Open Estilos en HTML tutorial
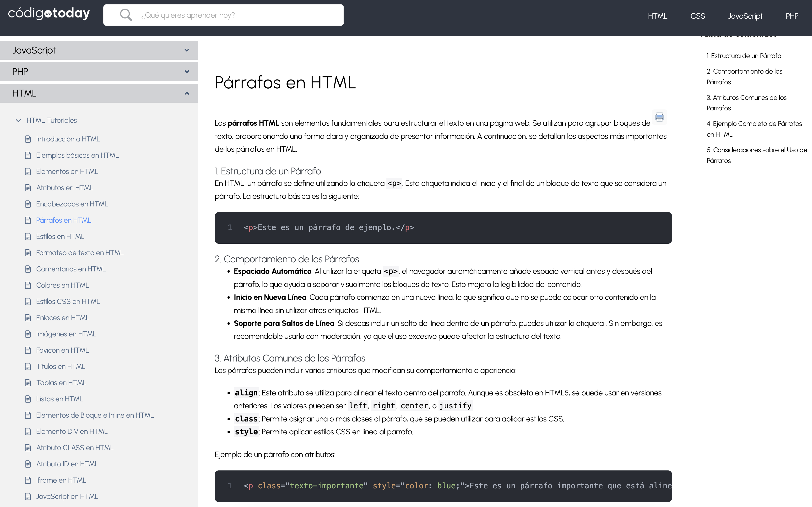The width and height of the screenshot is (812, 507). point(60,237)
